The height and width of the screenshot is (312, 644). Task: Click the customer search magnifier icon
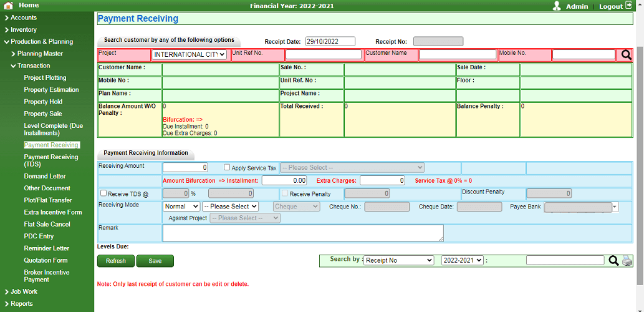click(626, 55)
